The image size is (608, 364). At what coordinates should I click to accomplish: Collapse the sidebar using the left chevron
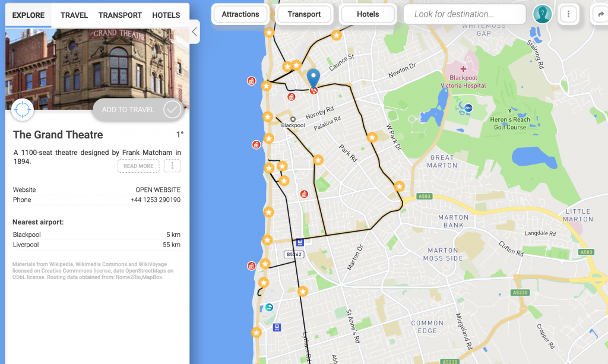pos(194,33)
